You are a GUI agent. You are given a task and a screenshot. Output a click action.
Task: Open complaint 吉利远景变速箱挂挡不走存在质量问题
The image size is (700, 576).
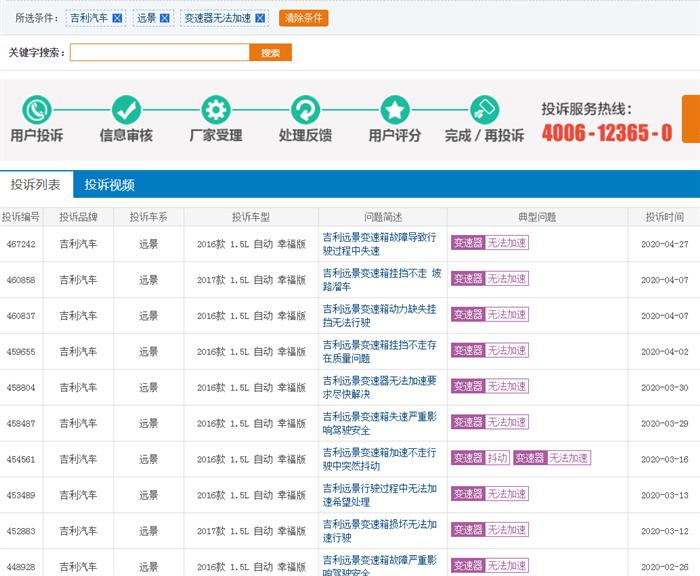click(379, 351)
